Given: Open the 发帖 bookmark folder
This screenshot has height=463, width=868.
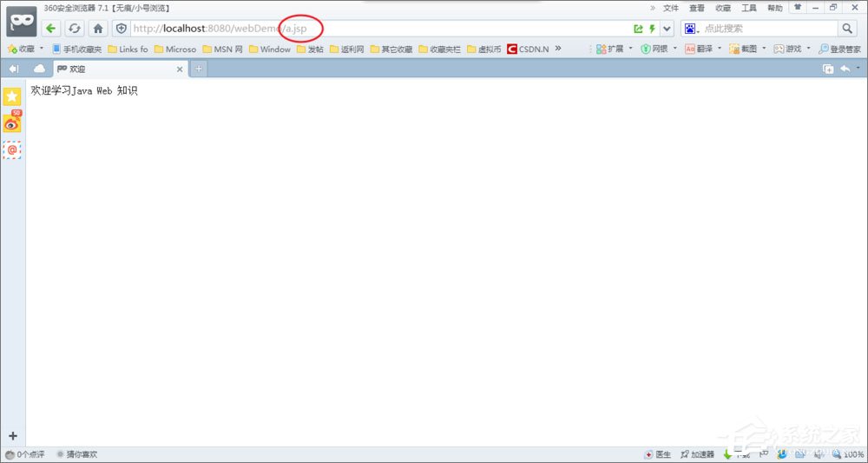Looking at the screenshot, I should 310,49.
